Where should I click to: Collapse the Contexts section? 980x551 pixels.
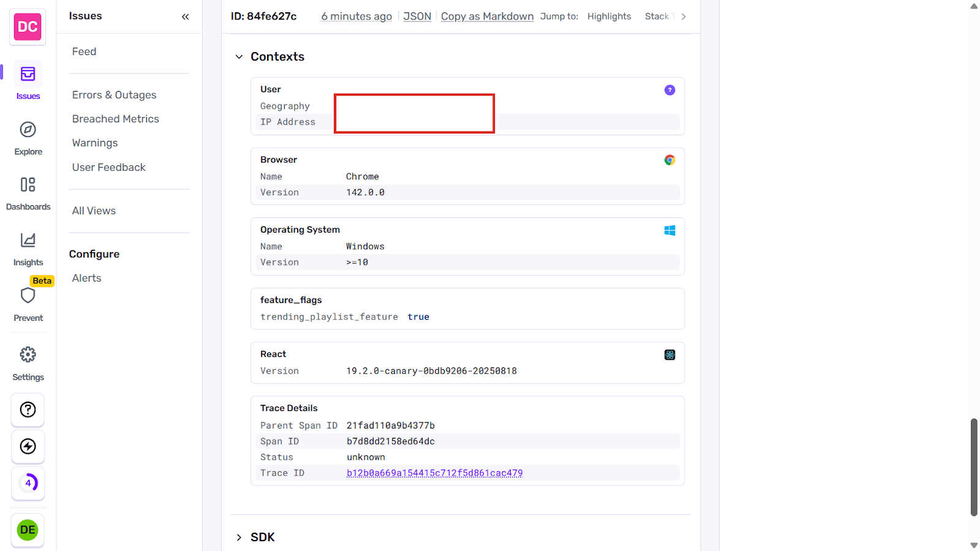coord(239,56)
